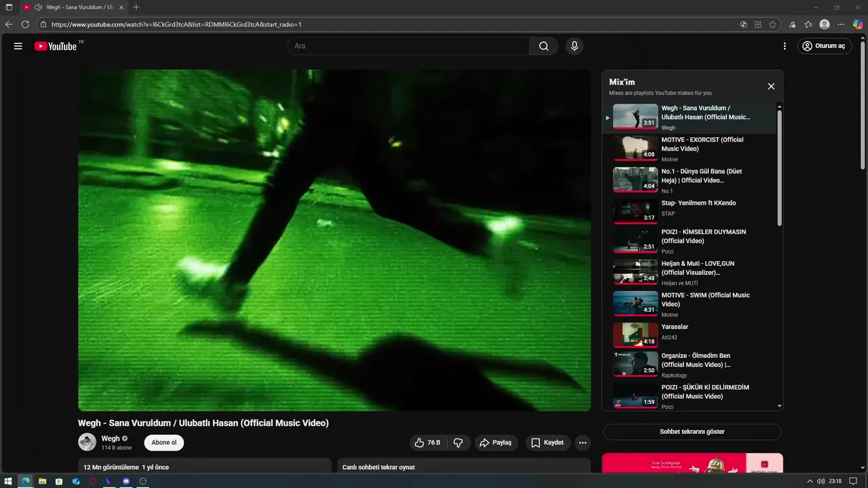Click the search magnifier button
Viewport: 868px width, 488px height.
(x=544, y=46)
